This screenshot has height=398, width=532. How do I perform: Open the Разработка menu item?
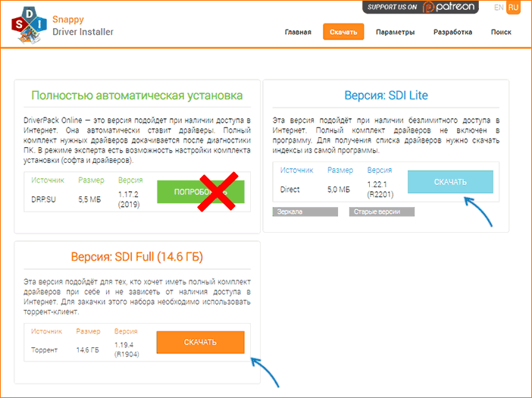(452, 32)
